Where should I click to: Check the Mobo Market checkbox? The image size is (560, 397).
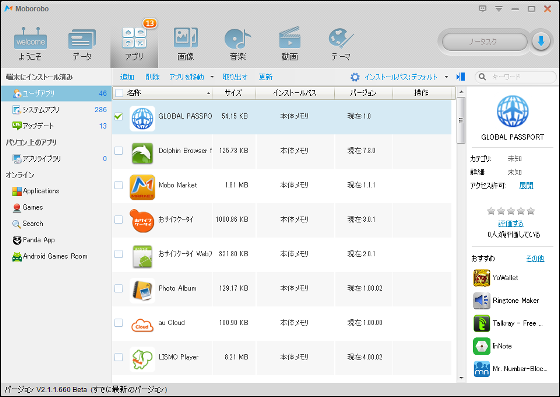tap(119, 185)
